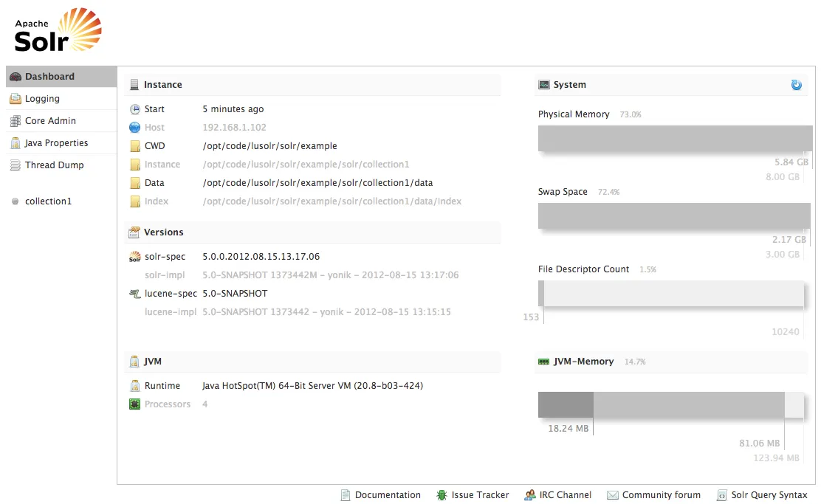Click solr-spec version 5.0.0.2012.08.15.13.17.06
The width and height of the screenshot is (821, 504).
click(x=261, y=257)
